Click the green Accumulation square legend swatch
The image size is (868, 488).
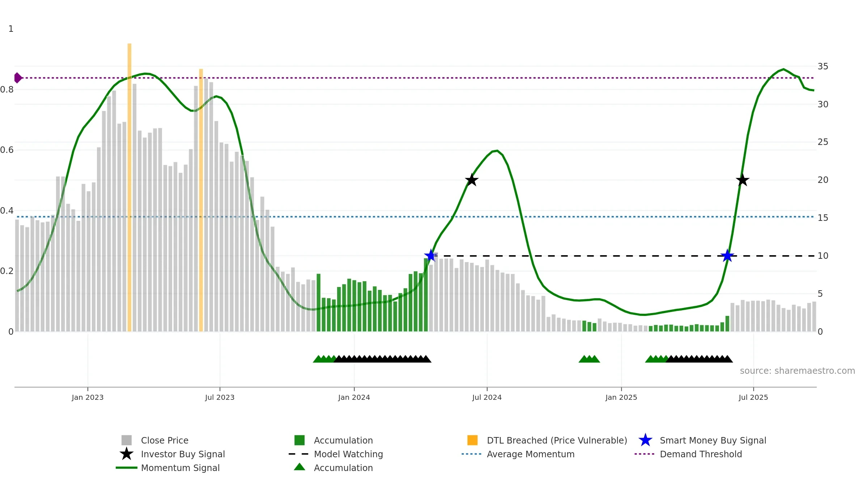(x=299, y=440)
